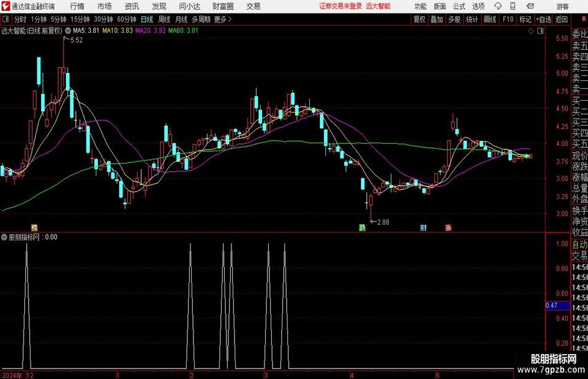Click the MA5: 3.81 indicator label

coord(86,30)
